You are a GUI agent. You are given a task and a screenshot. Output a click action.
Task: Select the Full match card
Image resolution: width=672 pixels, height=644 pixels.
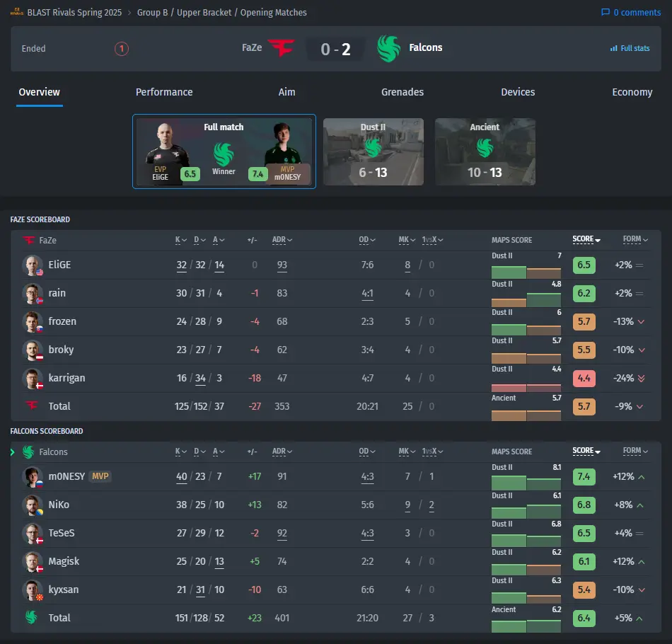tap(224, 151)
